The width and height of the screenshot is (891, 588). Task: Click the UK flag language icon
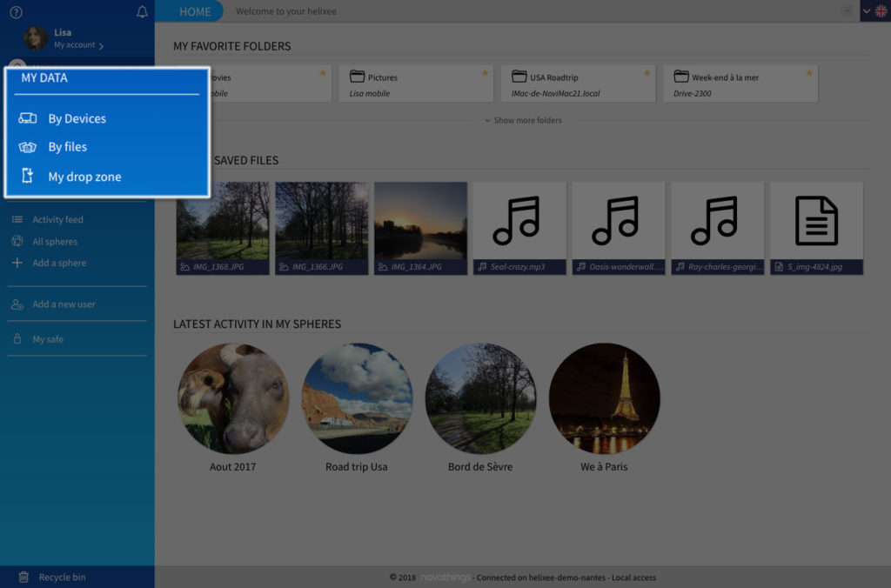coord(881,10)
